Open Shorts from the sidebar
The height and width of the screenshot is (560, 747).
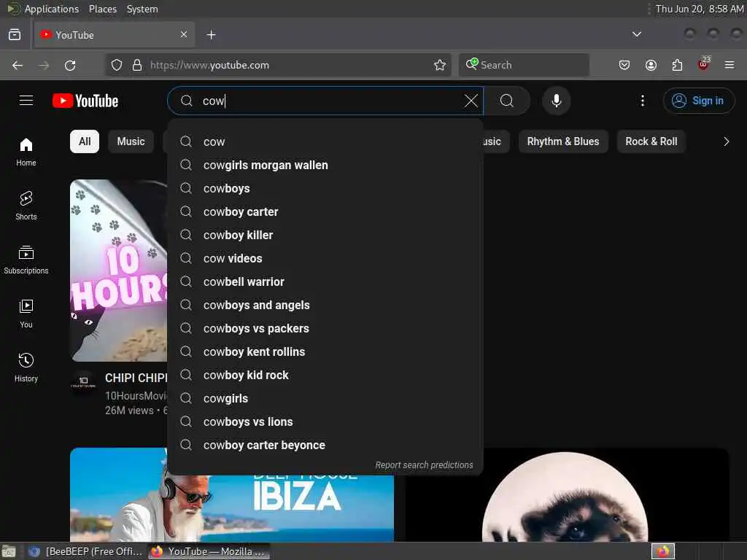26,206
